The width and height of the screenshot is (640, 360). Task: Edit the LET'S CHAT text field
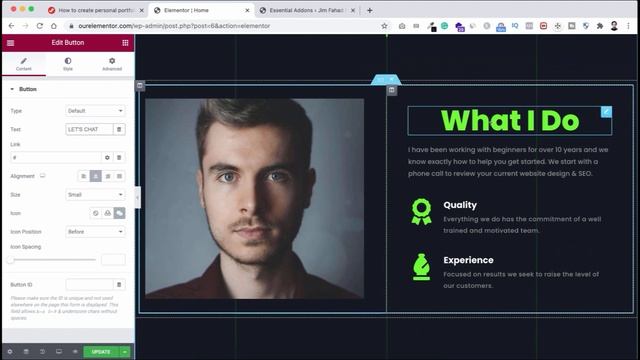(x=89, y=129)
